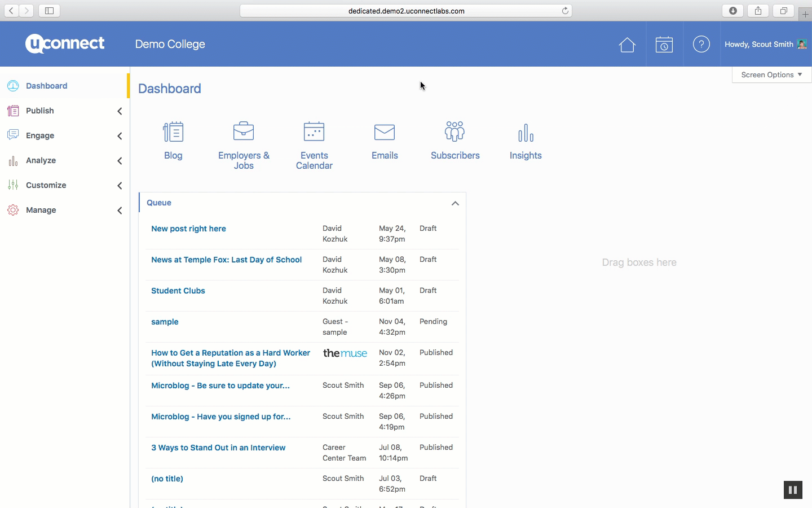
Task: Select Customize in the sidebar
Action: point(46,185)
